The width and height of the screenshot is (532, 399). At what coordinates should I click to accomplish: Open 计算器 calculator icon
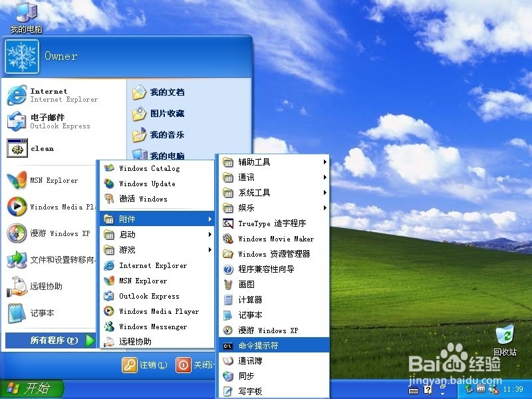point(228,300)
